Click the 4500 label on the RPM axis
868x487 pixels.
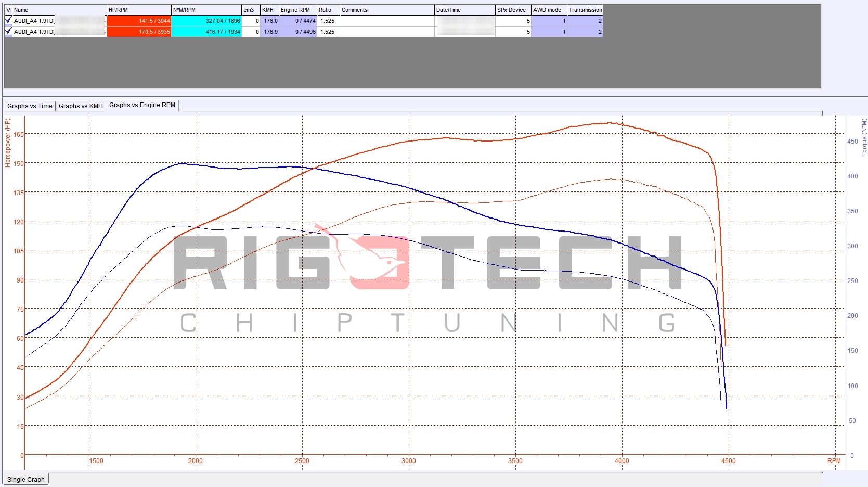728,460
